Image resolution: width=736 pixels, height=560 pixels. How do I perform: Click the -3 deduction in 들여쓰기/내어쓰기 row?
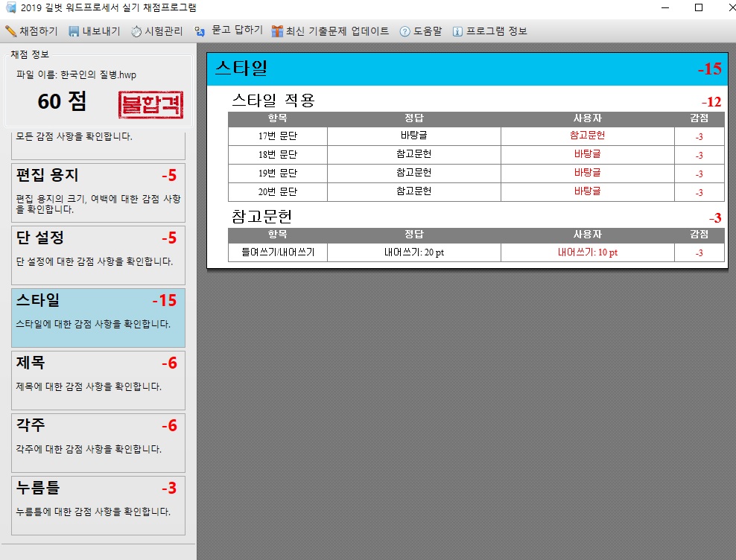pos(699,253)
